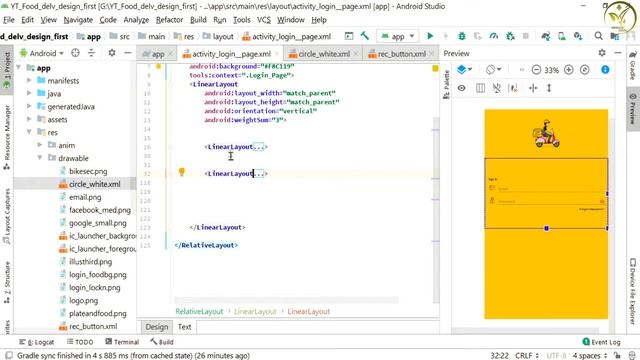Expand the generatedJava folder
Image resolution: width=640 pixels, height=360 pixels.
click(x=29, y=107)
